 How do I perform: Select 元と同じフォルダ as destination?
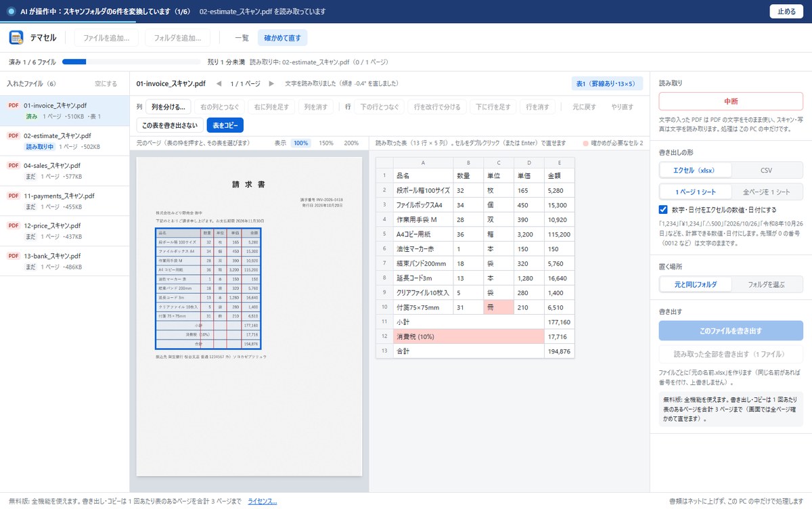(695, 284)
